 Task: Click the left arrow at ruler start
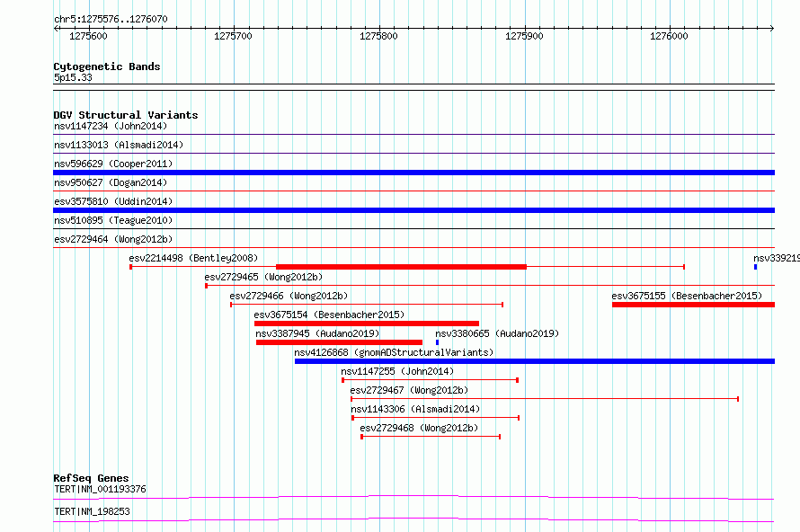coord(56,28)
